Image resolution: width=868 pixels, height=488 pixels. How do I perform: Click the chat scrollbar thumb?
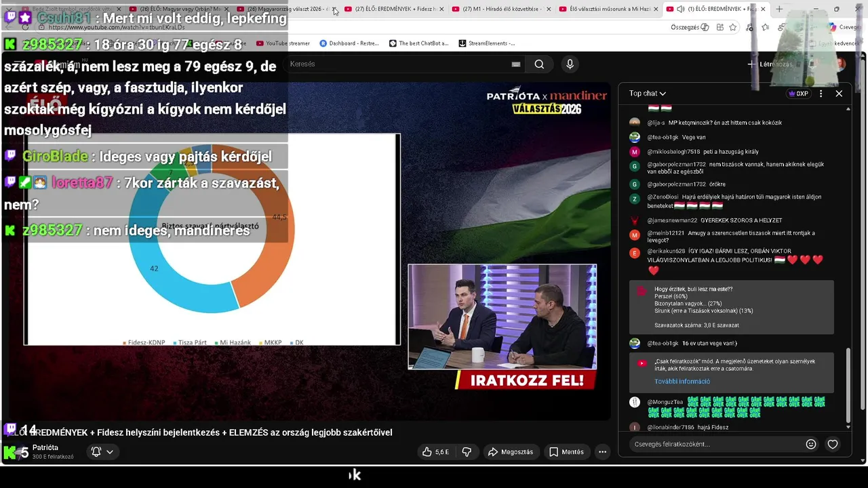[x=848, y=385]
